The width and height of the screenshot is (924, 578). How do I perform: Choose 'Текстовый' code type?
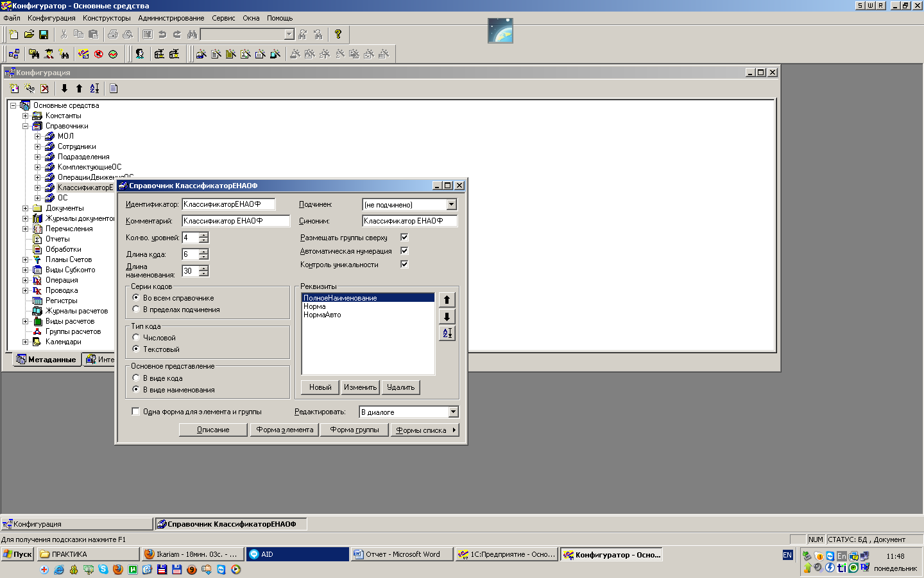pos(136,349)
